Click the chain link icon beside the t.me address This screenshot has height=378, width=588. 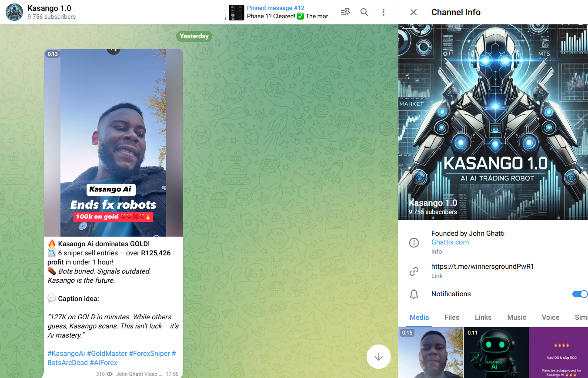click(x=414, y=271)
